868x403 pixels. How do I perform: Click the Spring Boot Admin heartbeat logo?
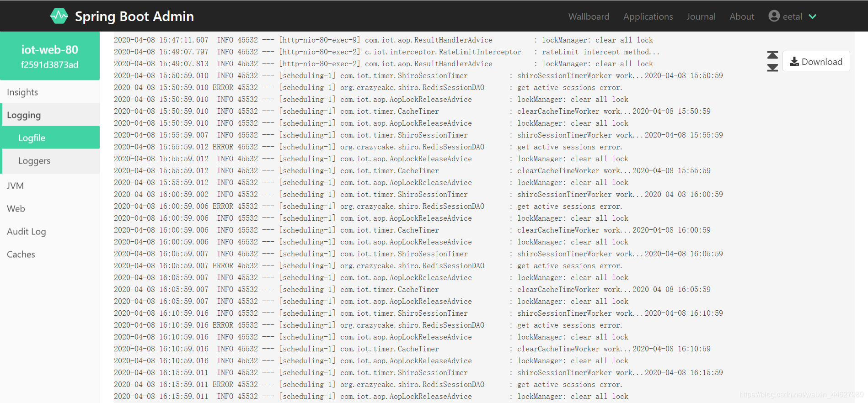point(59,16)
